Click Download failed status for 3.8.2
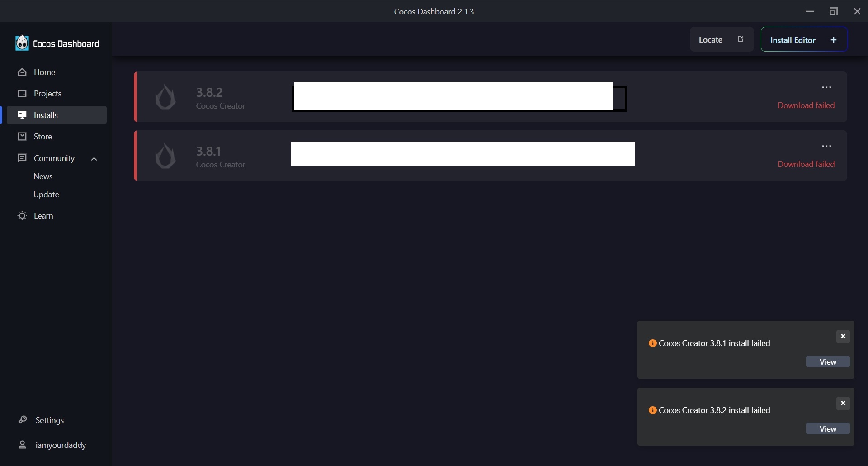Image resolution: width=868 pixels, height=466 pixels. pos(806,105)
